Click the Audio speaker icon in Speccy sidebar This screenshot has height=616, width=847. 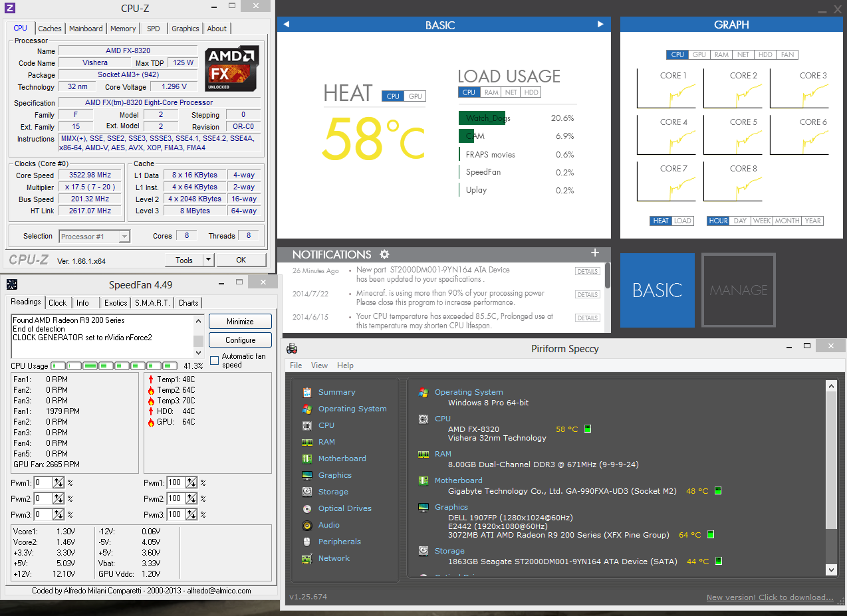306,525
